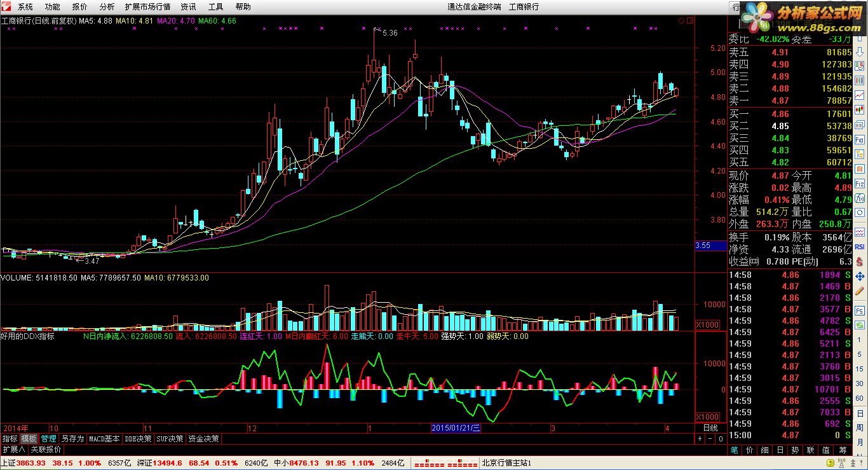Screen dimensions: 868x470
Task: Click the blue four-way arrows icon
Action: 860,276
